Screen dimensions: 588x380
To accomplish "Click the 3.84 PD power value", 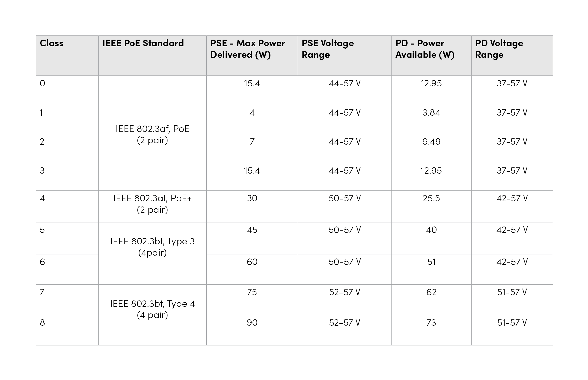I will tap(431, 113).
